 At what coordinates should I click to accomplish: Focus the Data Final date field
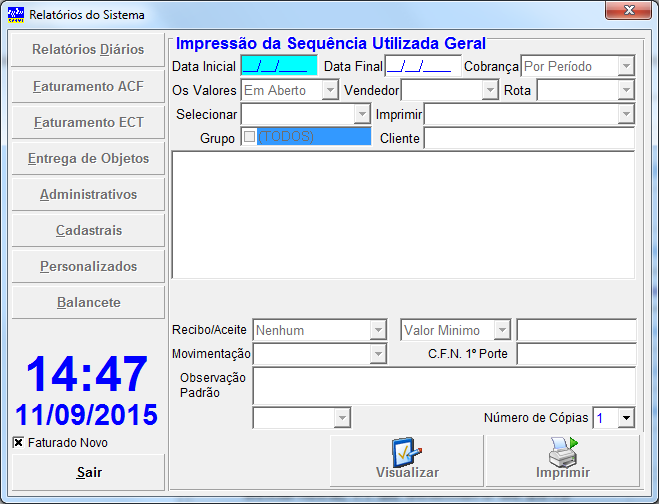423,66
